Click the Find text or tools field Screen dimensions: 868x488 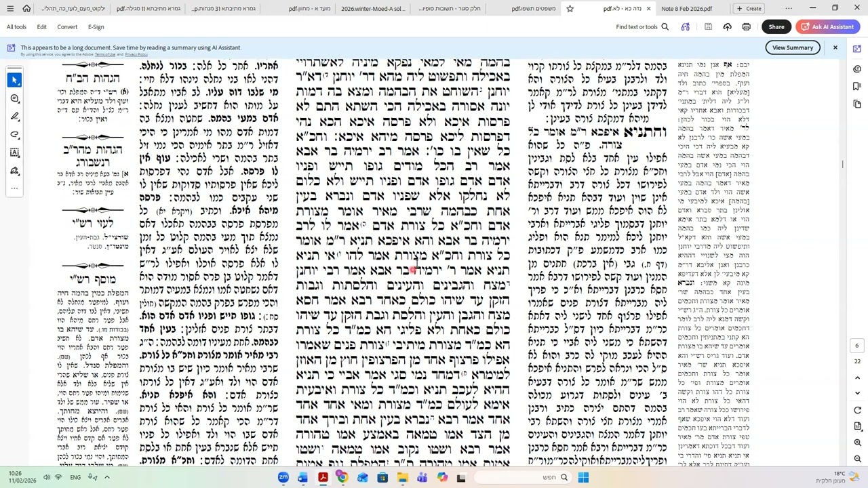[x=637, y=27]
